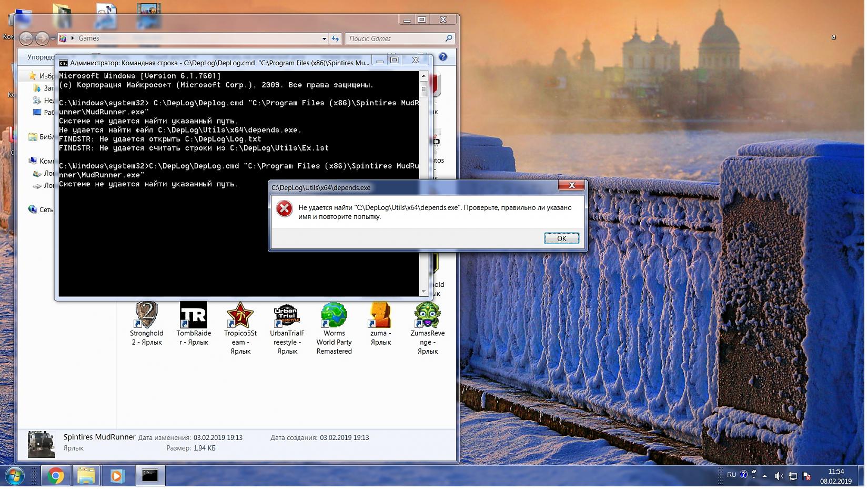The height and width of the screenshot is (490, 868).
Task: Click Explorer Back navigation button
Action: coord(26,38)
